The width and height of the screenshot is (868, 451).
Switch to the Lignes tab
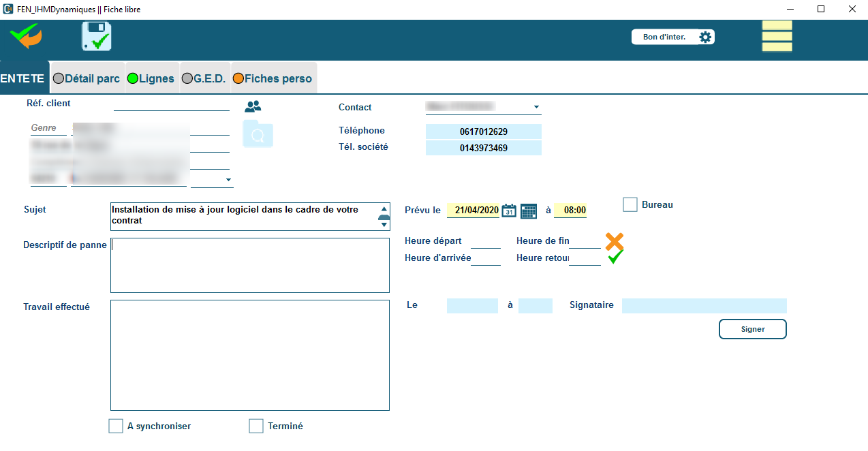[x=151, y=78]
